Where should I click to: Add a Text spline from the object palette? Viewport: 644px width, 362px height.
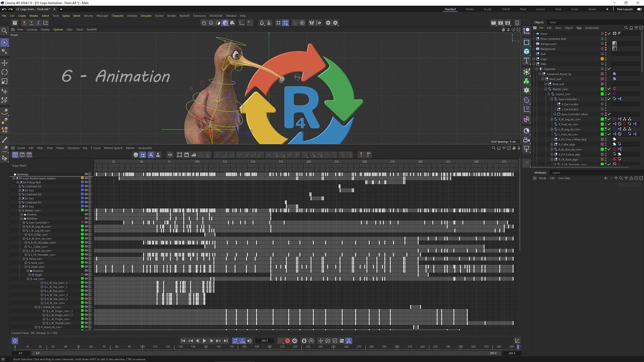click(527, 61)
